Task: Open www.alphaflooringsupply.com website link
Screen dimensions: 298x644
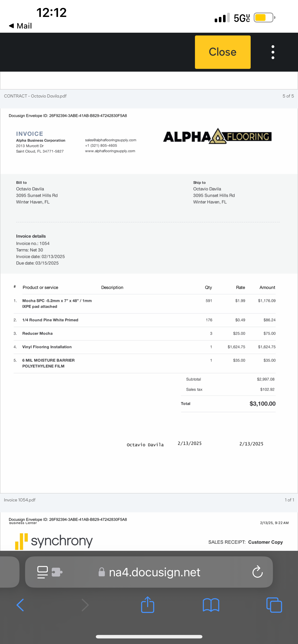Action: click(x=110, y=151)
